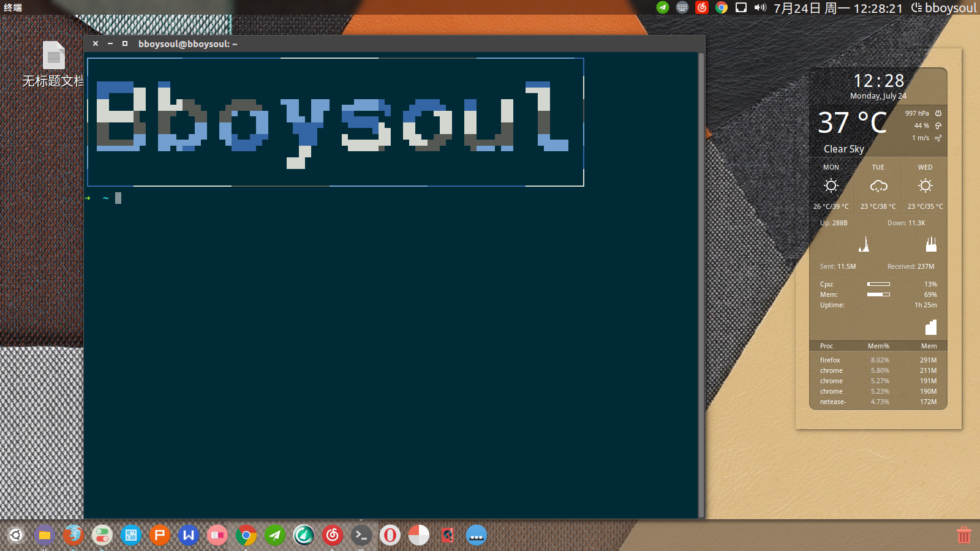Open the Files manager in the dock
This screenshot has height=551, width=980.
pos(45,536)
